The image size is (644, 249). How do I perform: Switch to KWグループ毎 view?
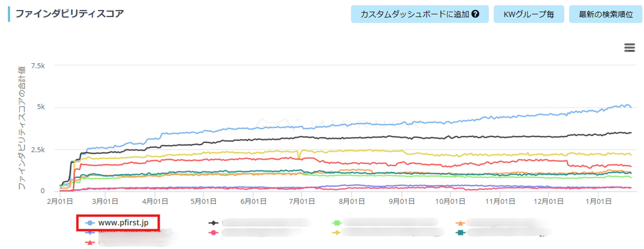528,14
